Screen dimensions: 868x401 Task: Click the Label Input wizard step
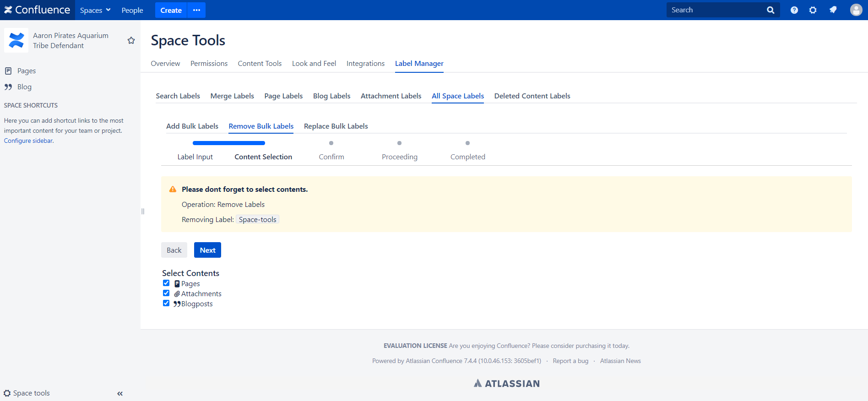(195, 157)
